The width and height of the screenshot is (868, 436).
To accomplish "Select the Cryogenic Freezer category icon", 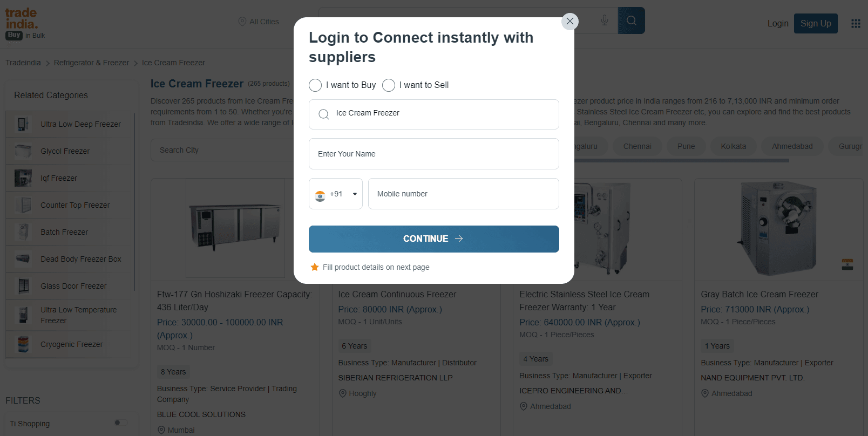I will pyautogui.click(x=22, y=344).
